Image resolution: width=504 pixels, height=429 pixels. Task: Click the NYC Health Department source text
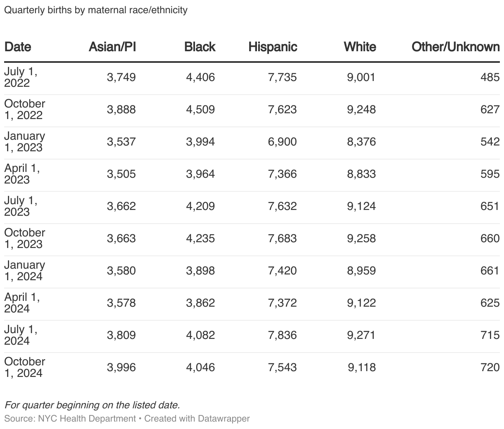coord(87,418)
